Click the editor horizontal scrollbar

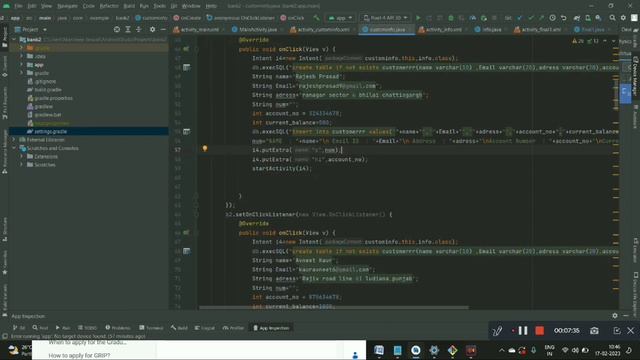click(334, 307)
